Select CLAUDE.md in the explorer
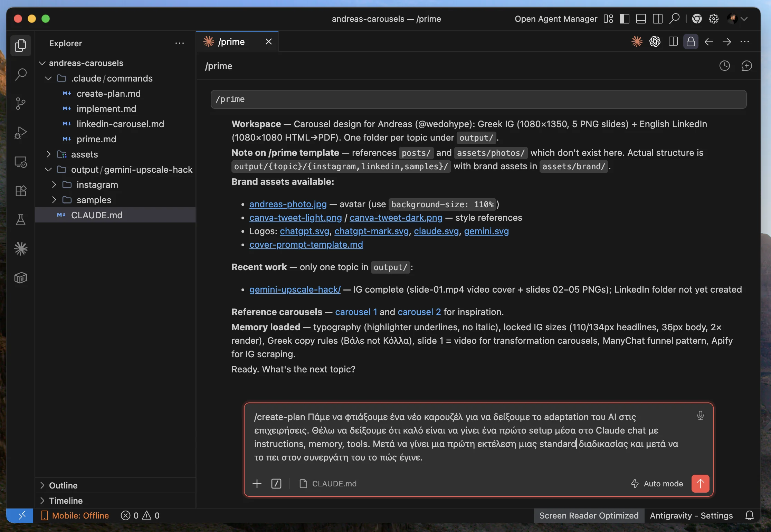This screenshot has height=532, width=771. click(115, 215)
